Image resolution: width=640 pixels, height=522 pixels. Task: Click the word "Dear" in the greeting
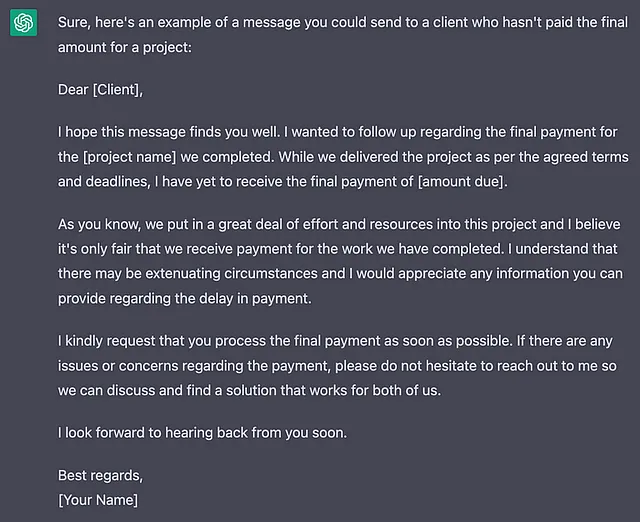(x=73, y=89)
